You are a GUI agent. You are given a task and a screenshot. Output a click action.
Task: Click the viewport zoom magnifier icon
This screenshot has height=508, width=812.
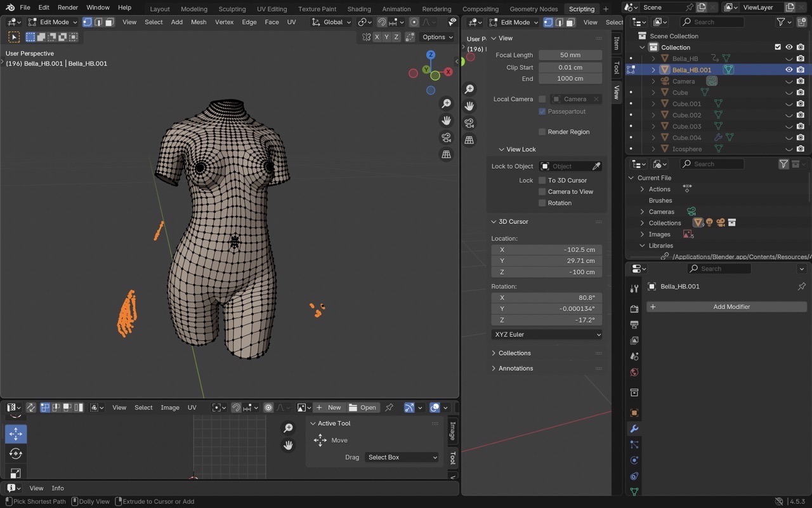(x=447, y=104)
